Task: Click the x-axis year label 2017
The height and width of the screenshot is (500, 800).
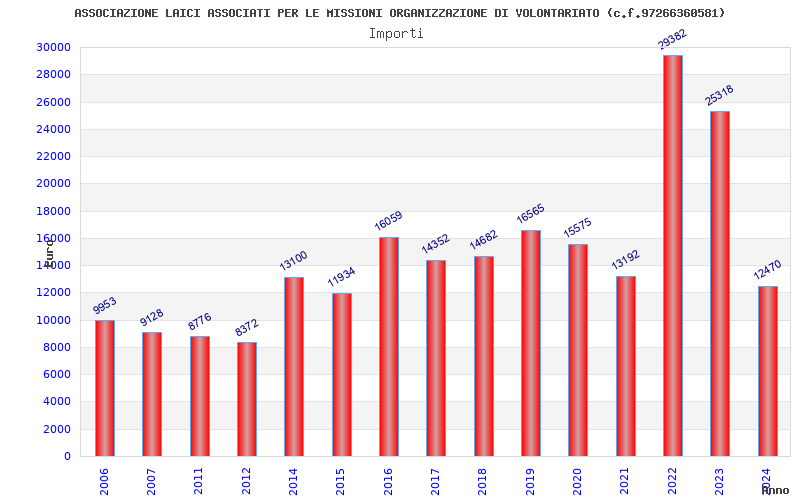Action: tap(436, 482)
